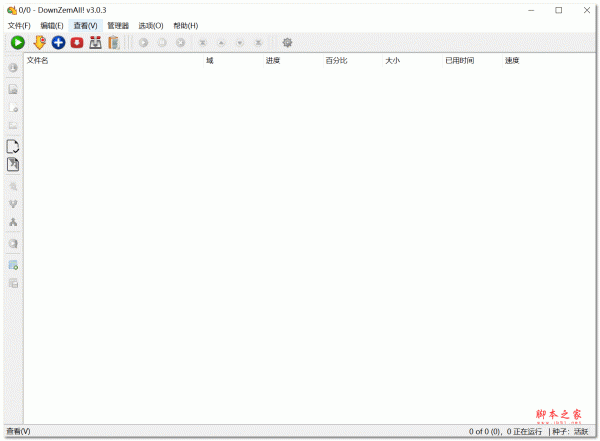This screenshot has width=600, height=441.
Task: Click the '0 of 0 (0), 0 正在运行' status text
Action: coord(505,431)
